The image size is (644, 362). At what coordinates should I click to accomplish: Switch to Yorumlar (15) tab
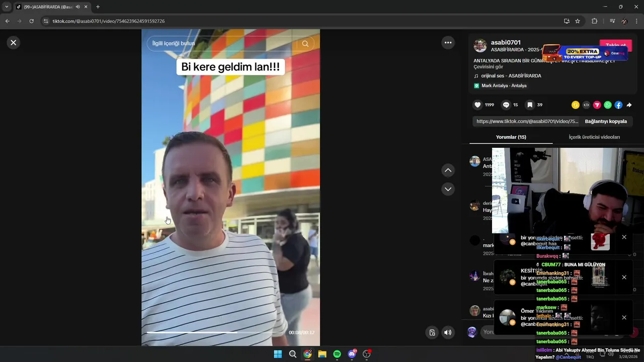pos(511,137)
